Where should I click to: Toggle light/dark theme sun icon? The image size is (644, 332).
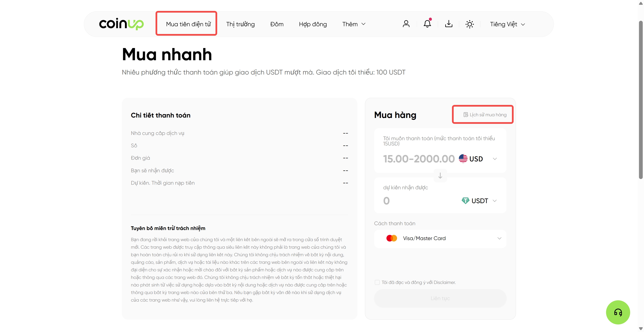click(470, 24)
